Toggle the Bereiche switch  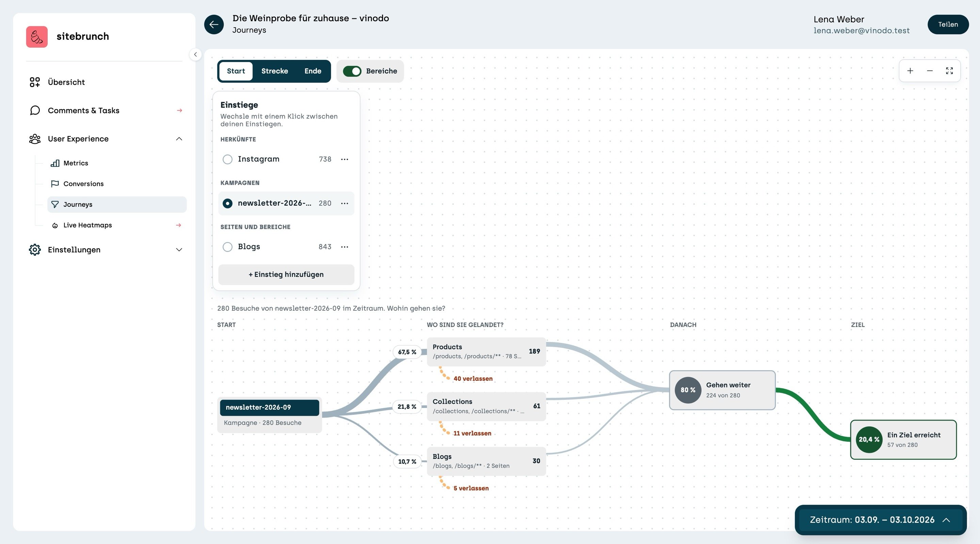pyautogui.click(x=352, y=71)
